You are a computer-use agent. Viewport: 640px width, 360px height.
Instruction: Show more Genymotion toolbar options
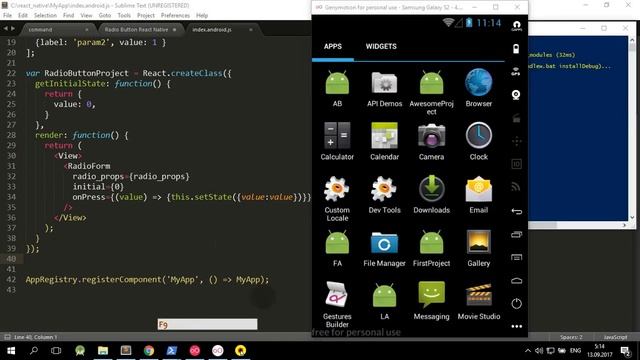[x=516, y=326]
